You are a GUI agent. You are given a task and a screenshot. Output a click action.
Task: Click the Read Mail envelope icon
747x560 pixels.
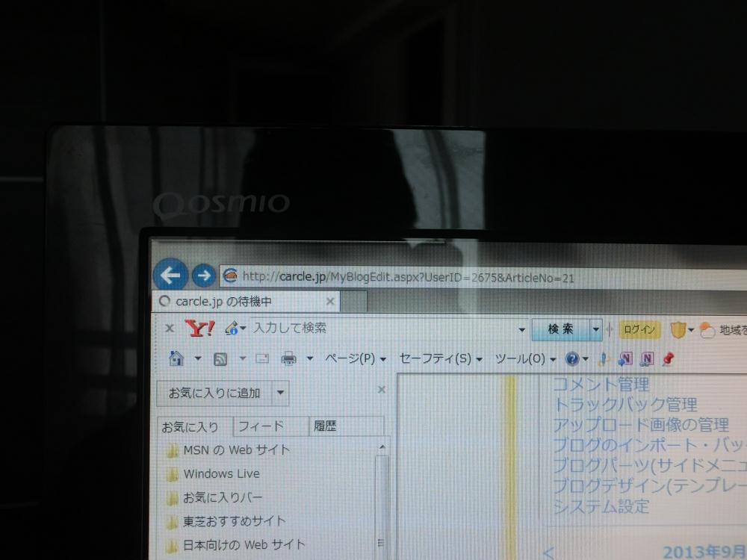click(262, 358)
